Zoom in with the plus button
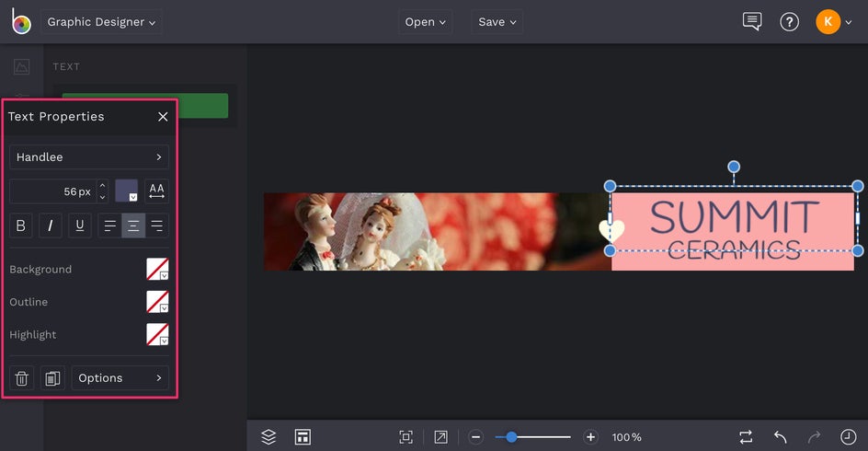The image size is (868, 451). (590, 437)
